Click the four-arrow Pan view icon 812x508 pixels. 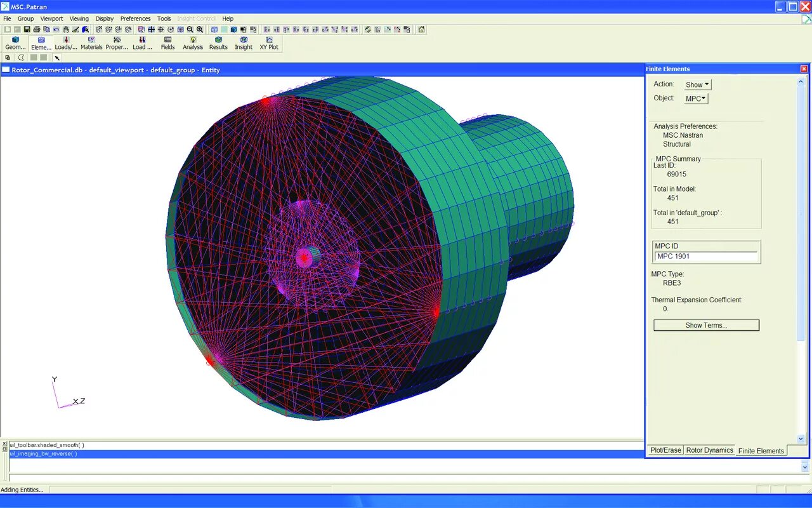click(151, 29)
